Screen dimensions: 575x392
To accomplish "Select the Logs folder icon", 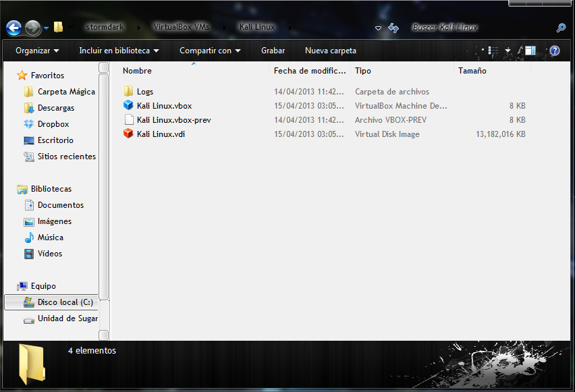I will coord(128,91).
